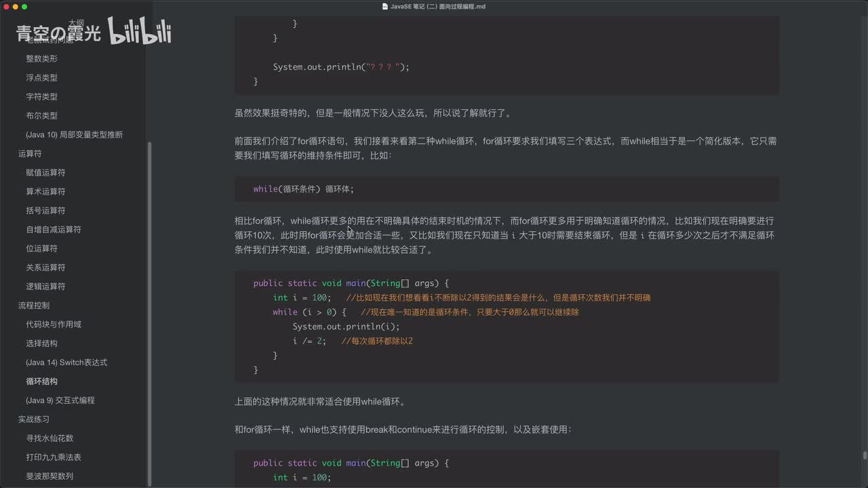Jump to 关系运算符 section
The width and height of the screenshot is (868, 488).
click(46, 268)
